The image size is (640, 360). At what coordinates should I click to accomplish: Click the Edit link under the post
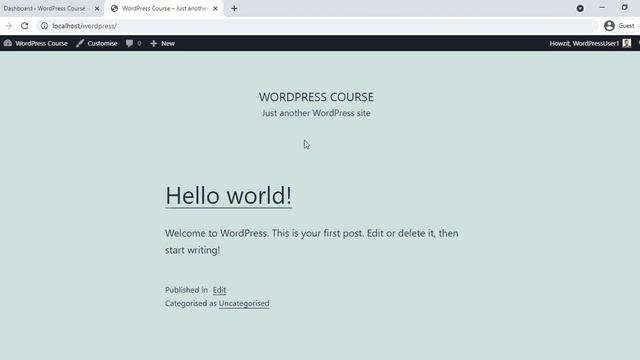click(219, 290)
